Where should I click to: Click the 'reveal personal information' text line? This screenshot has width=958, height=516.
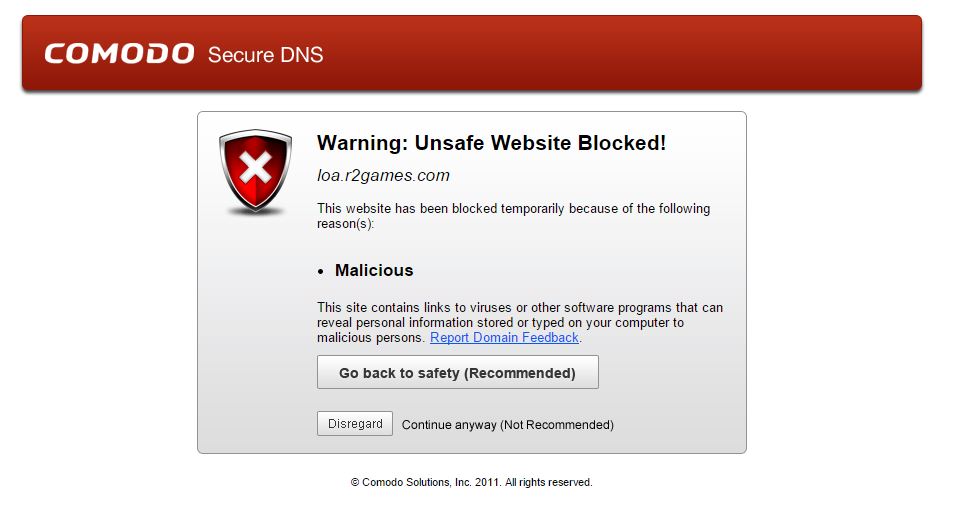pos(500,323)
